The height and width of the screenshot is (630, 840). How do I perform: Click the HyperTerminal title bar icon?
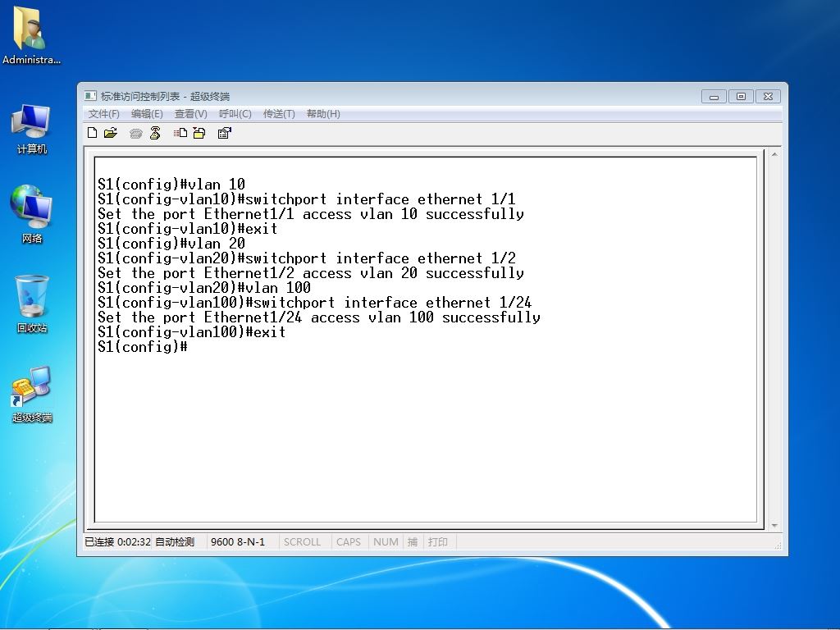point(90,96)
